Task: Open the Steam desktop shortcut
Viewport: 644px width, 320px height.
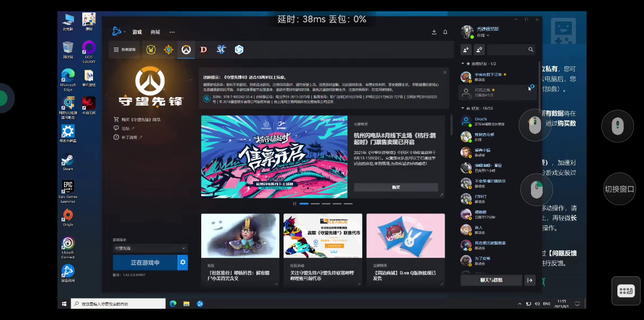Action: click(x=67, y=162)
